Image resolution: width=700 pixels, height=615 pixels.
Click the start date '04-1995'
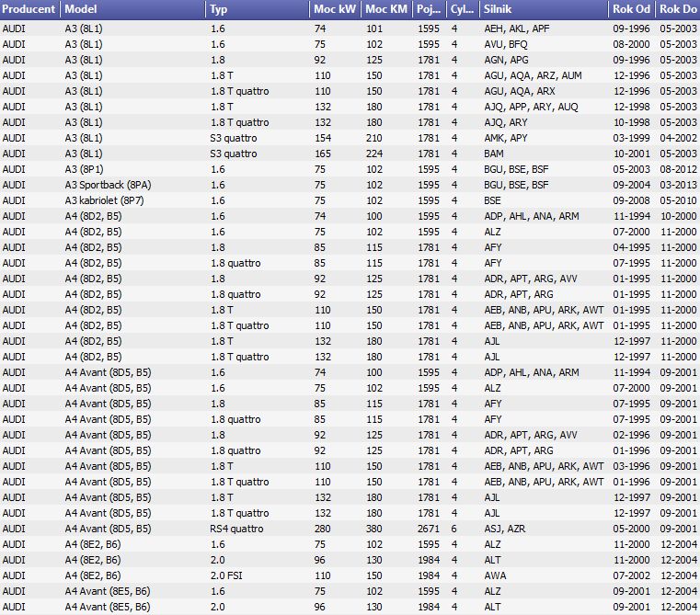[631, 247]
